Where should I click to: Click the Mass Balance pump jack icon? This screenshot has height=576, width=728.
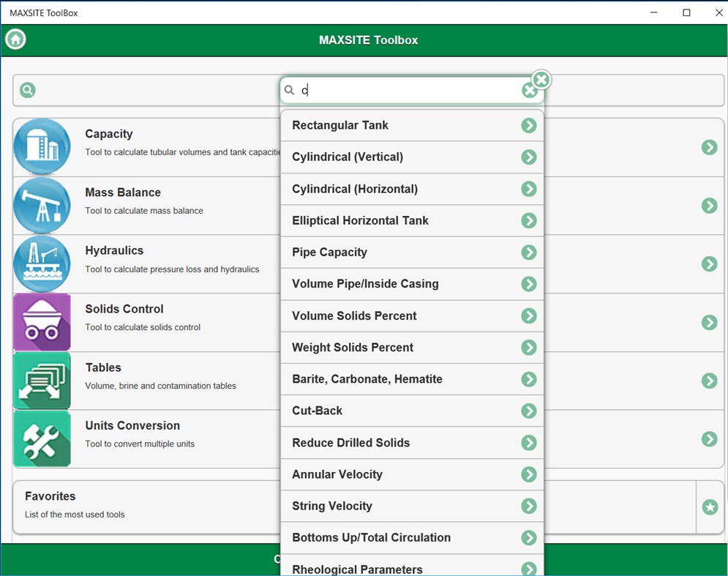(x=42, y=205)
